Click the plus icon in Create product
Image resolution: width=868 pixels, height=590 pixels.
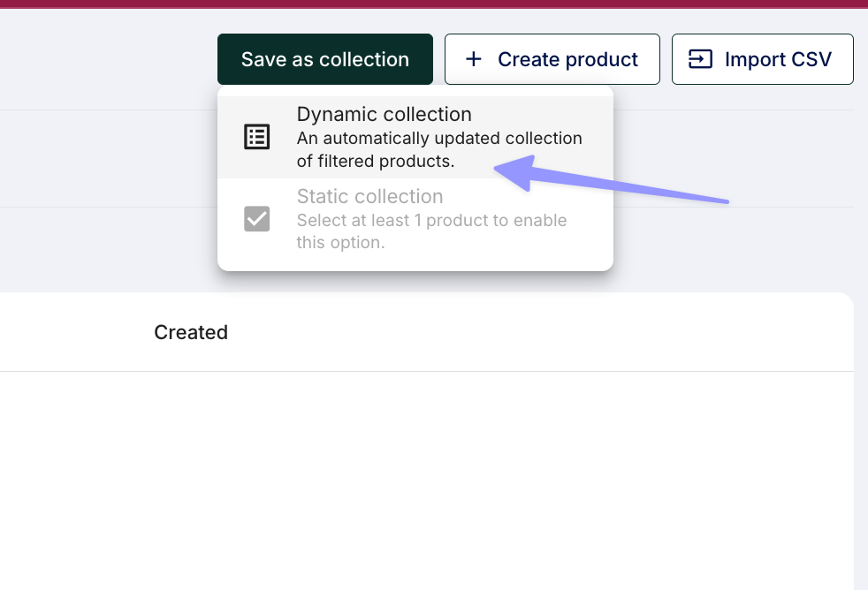[473, 59]
